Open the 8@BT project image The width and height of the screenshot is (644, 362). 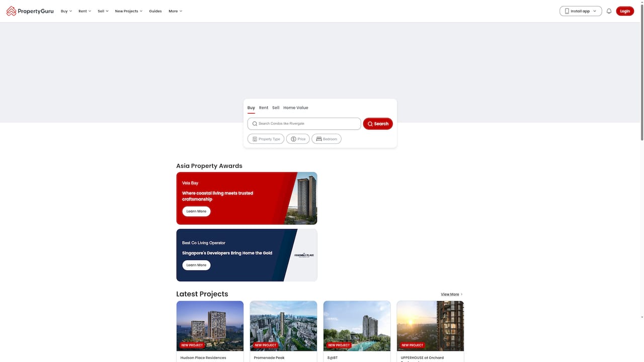tap(357, 326)
